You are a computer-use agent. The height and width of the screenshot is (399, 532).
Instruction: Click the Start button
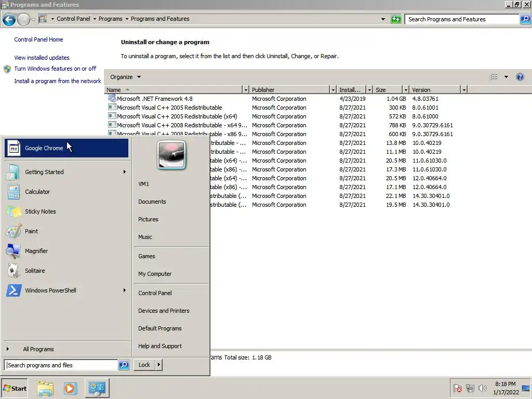coord(14,389)
